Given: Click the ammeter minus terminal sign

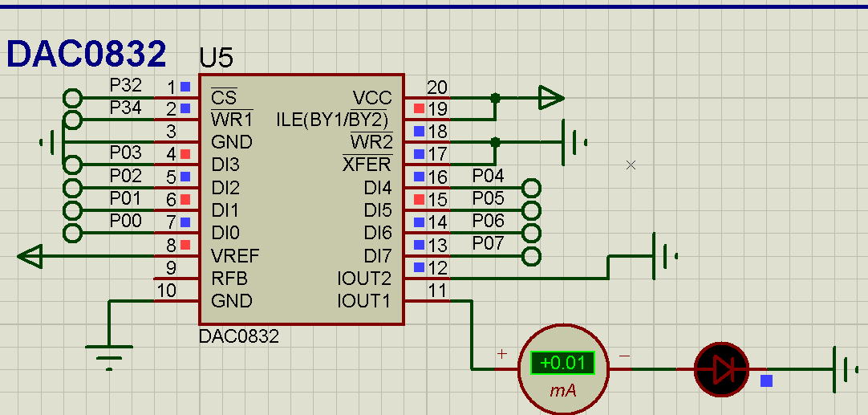Looking at the screenshot, I should (624, 355).
